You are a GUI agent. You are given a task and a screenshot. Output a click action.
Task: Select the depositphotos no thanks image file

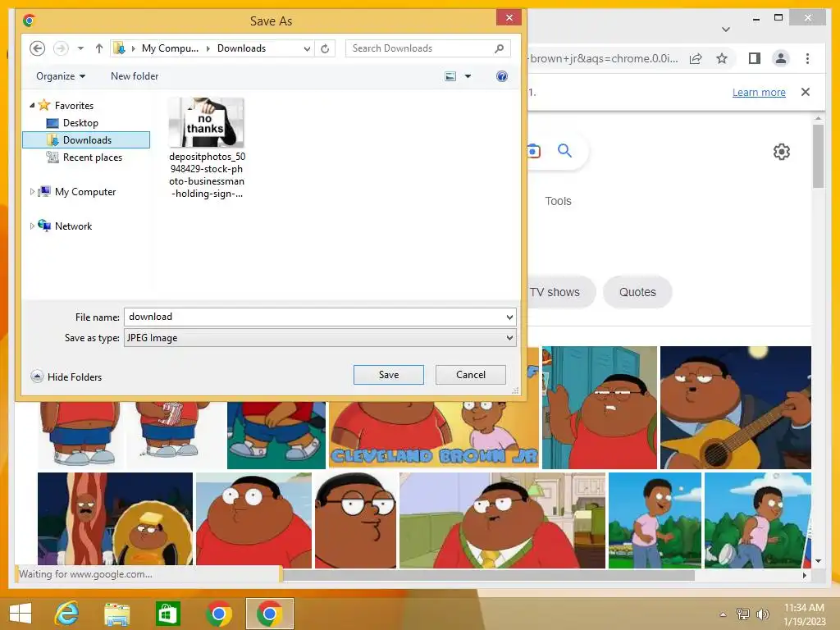pos(207,148)
